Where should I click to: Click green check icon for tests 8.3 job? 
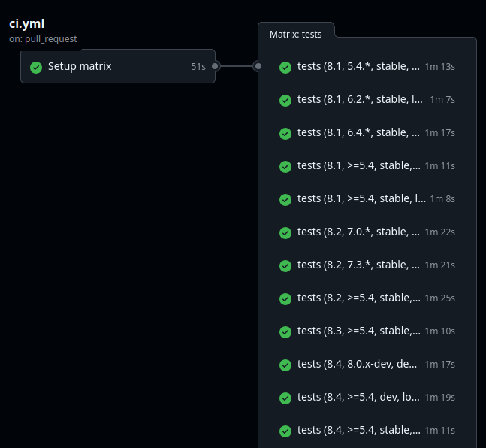(285, 331)
